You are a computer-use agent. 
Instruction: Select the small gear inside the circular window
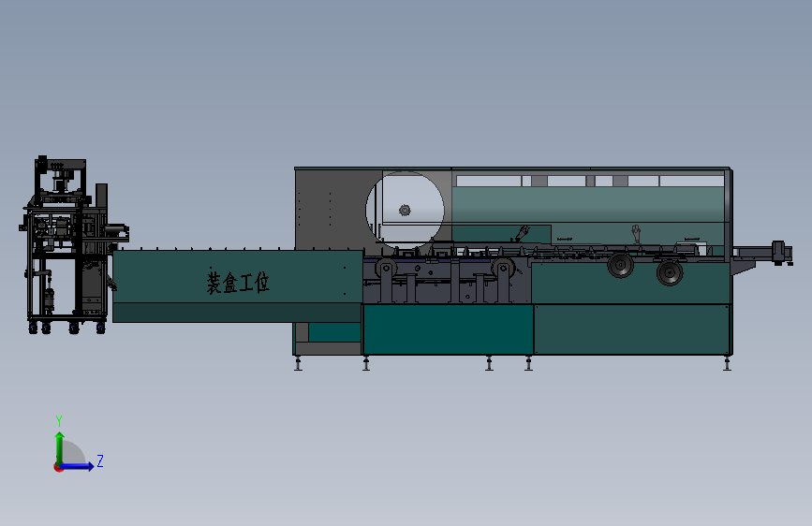405,211
